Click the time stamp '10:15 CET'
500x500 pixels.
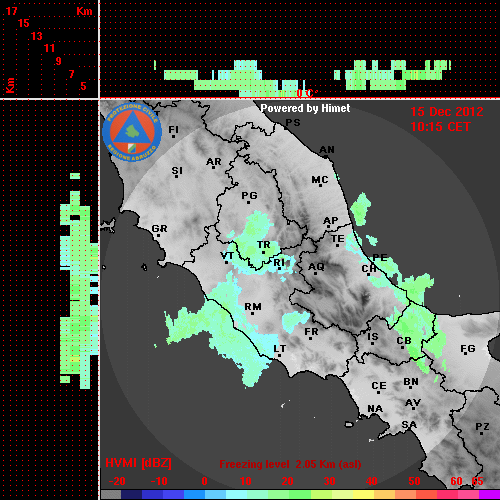[440, 127]
